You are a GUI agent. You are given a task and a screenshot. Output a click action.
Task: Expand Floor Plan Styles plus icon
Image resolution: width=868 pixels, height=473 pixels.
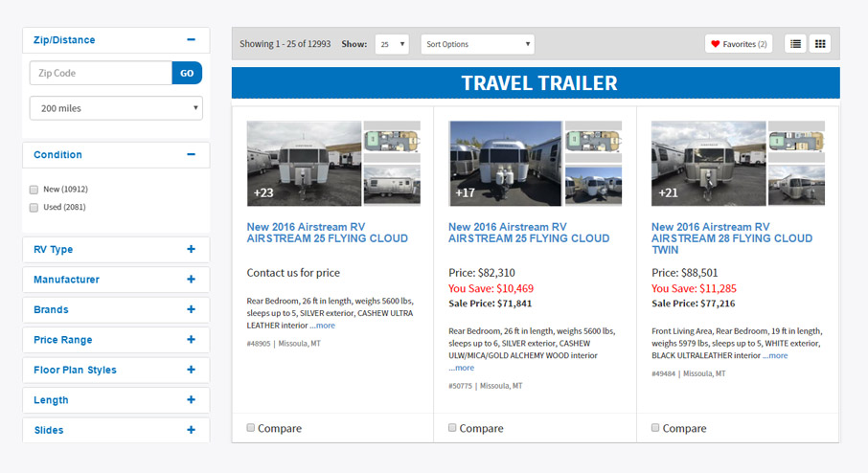191,370
